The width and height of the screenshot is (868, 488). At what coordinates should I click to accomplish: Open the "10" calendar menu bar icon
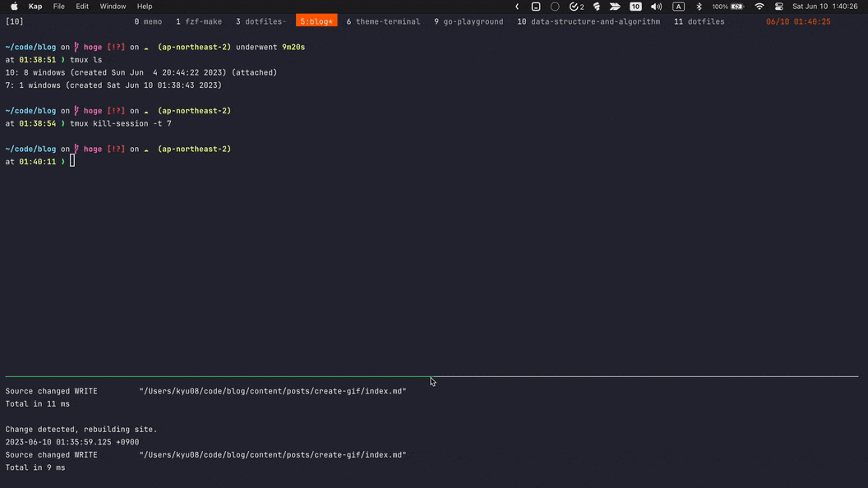[x=635, y=6]
